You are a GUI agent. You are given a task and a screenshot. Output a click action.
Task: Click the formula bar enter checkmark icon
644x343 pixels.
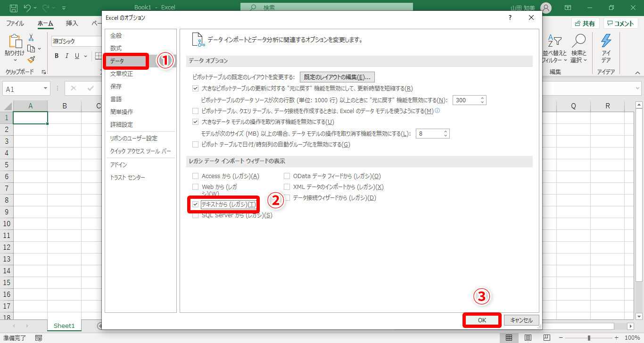(x=91, y=88)
